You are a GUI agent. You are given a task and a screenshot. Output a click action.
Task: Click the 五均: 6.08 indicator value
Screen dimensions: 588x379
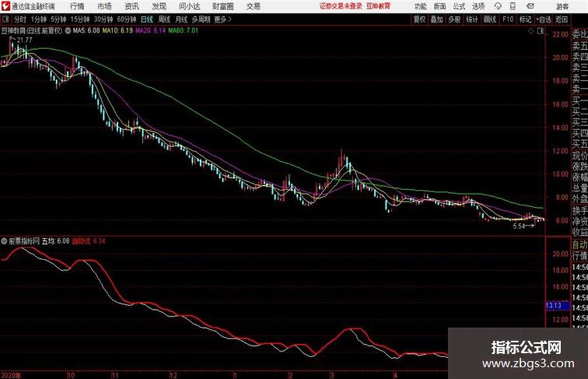pyautogui.click(x=55, y=241)
